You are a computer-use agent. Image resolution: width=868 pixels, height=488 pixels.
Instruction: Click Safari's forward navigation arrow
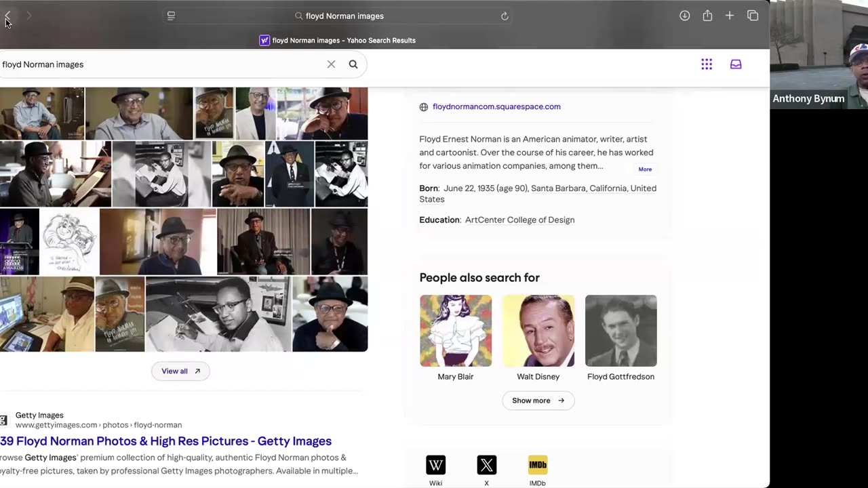click(28, 16)
